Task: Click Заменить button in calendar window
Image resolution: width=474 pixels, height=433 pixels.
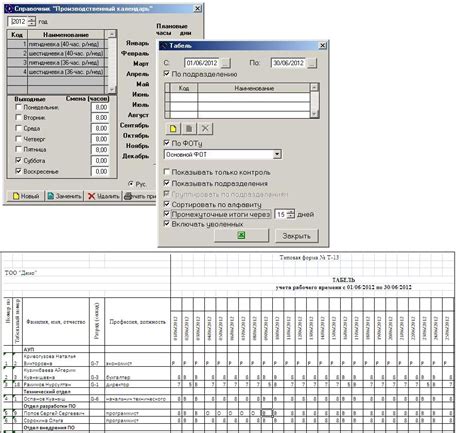Action: (64, 196)
